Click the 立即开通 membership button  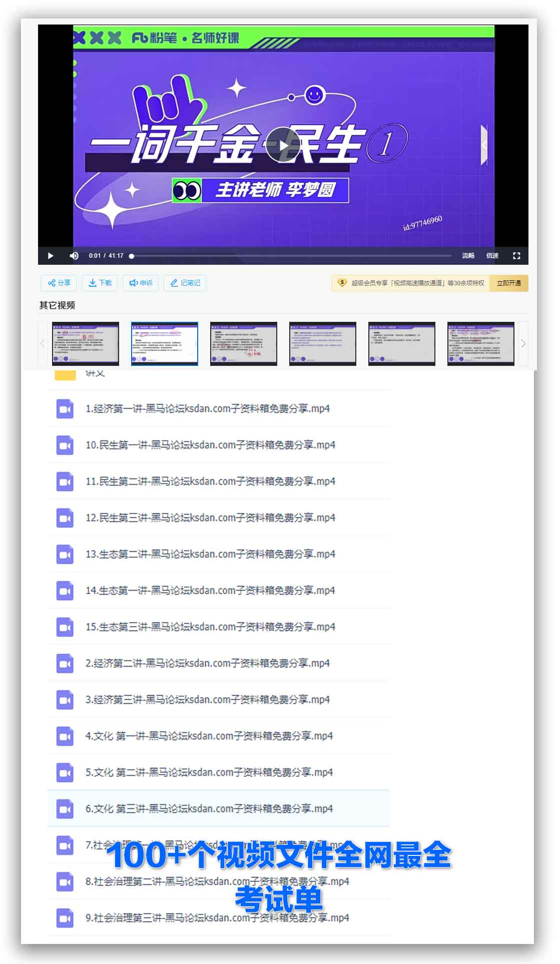tap(508, 283)
